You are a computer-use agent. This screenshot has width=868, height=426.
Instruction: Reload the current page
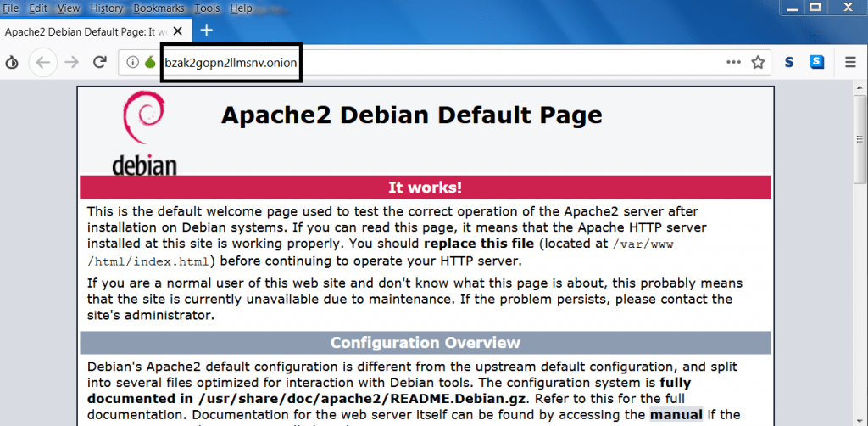click(100, 62)
